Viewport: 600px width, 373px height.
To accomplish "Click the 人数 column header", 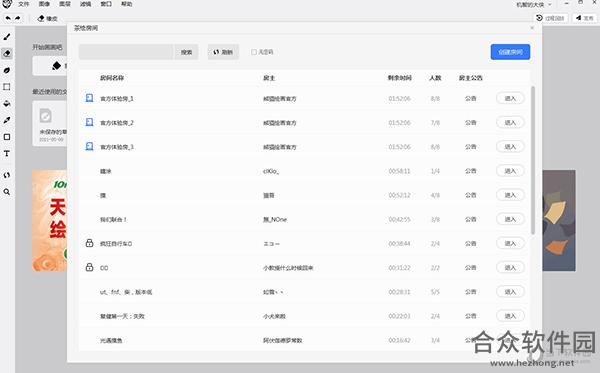I will [x=435, y=78].
